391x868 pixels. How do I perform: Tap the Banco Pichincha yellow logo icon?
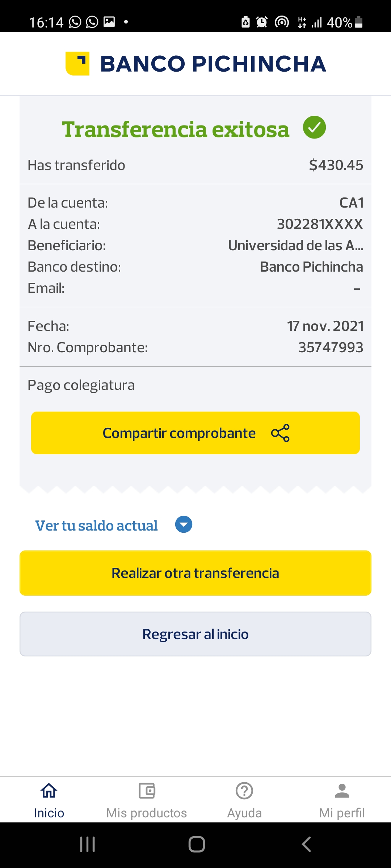point(77,64)
